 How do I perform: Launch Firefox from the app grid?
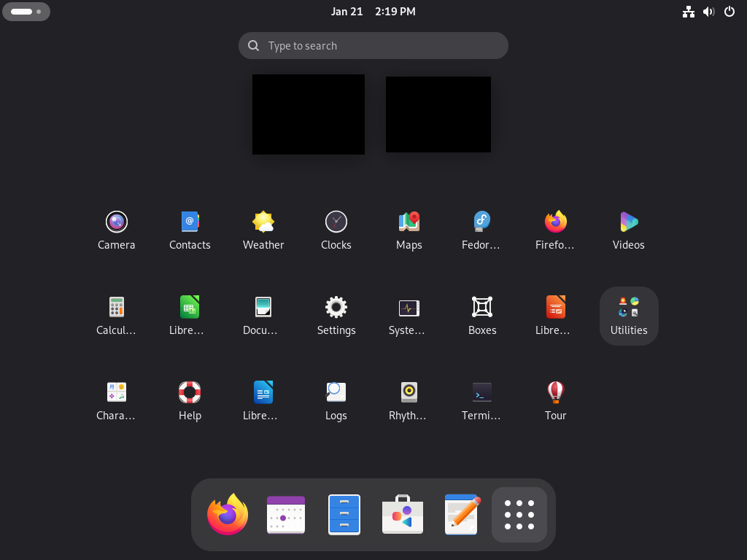555,230
